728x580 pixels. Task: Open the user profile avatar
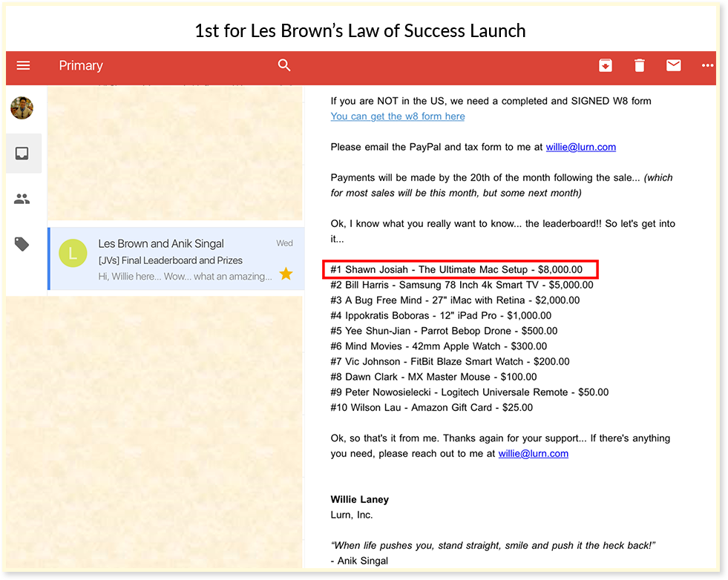tap(22, 108)
